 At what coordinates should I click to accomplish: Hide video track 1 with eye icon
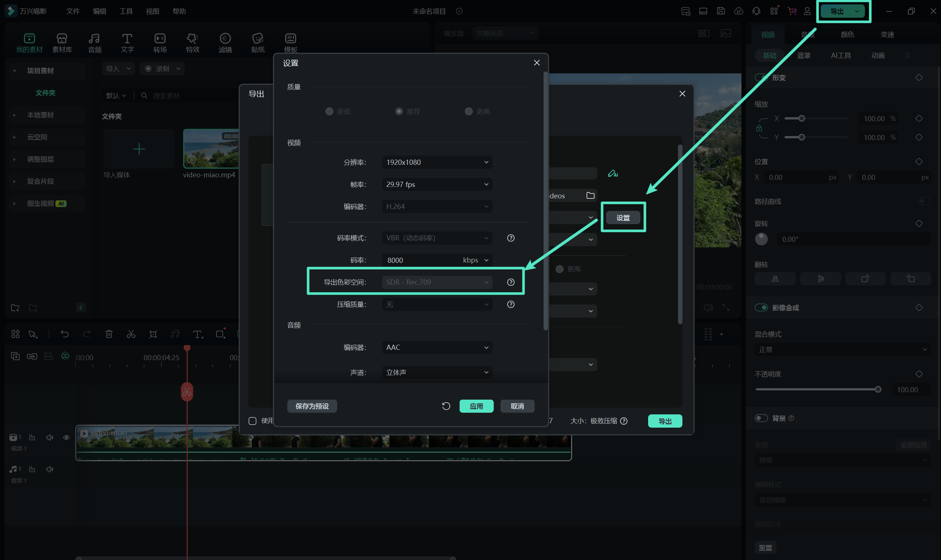pyautogui.click(x=66, y=437)
